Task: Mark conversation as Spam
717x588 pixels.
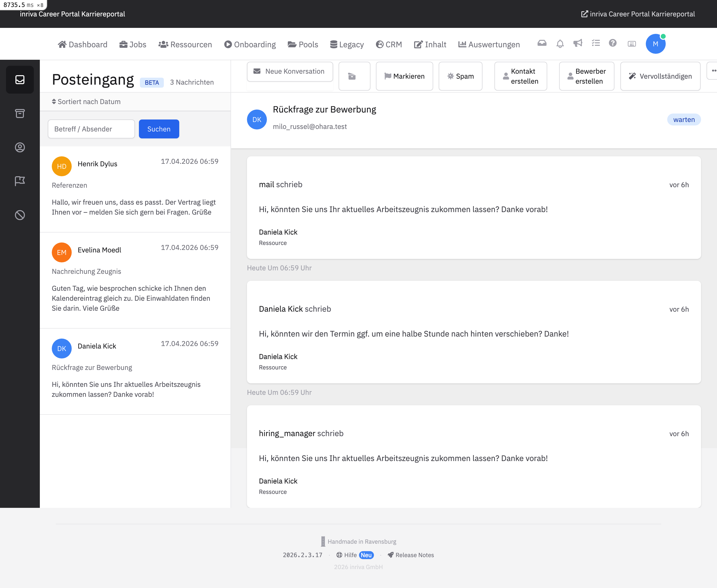Action: point(460,76)
